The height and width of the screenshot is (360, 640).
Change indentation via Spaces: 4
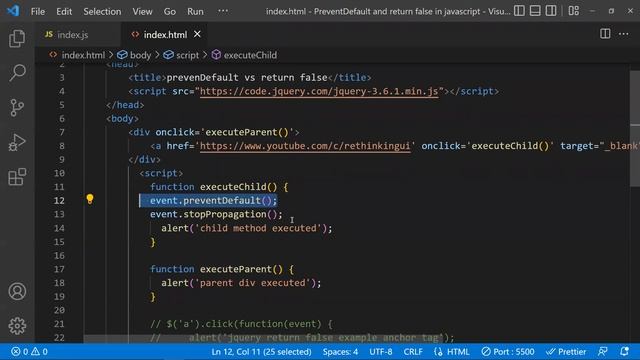pyautogui.click(x=340, y=351)
